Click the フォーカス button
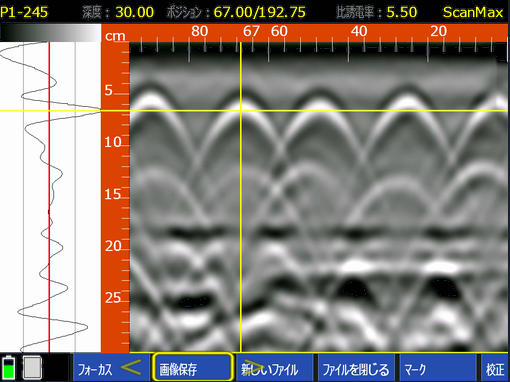The width and height of the screenshot is (510, 382). (x=112, y=367)
